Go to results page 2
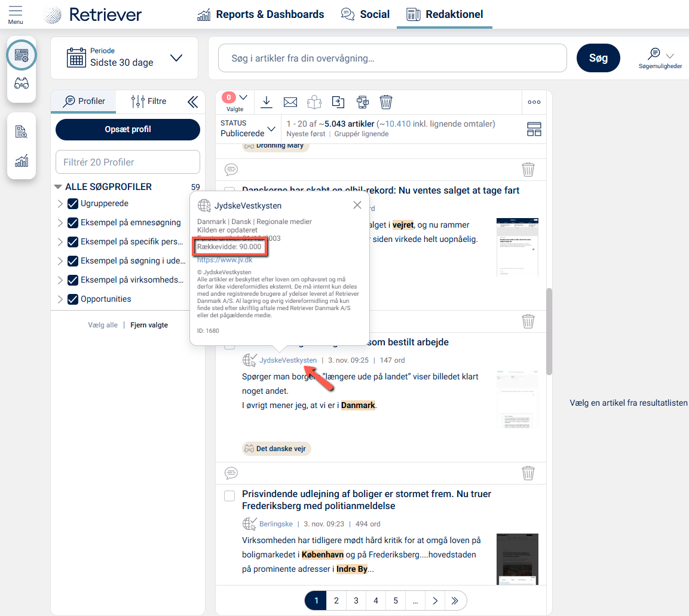689x616 pixels. [336, 600]
